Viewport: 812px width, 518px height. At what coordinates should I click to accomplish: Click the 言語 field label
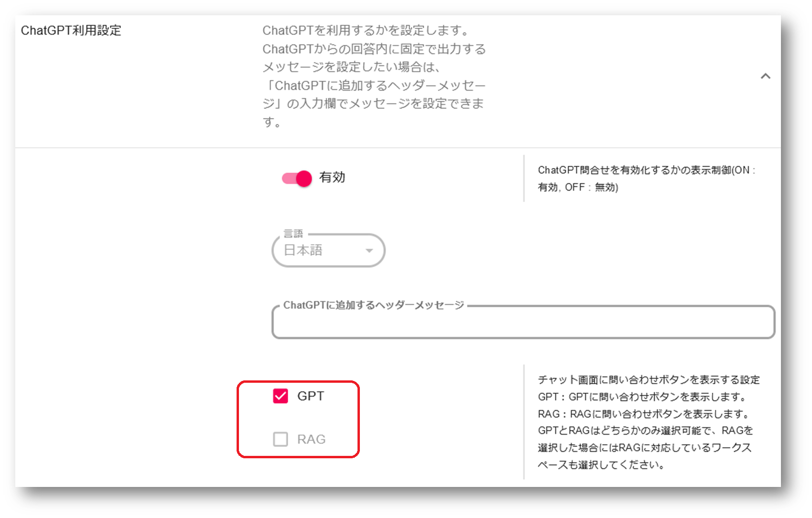[293, 234]
